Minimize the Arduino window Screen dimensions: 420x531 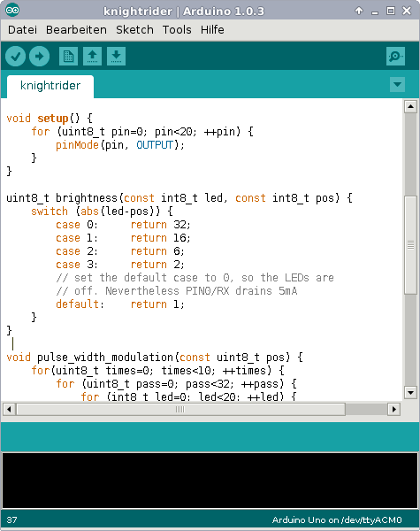375,12
